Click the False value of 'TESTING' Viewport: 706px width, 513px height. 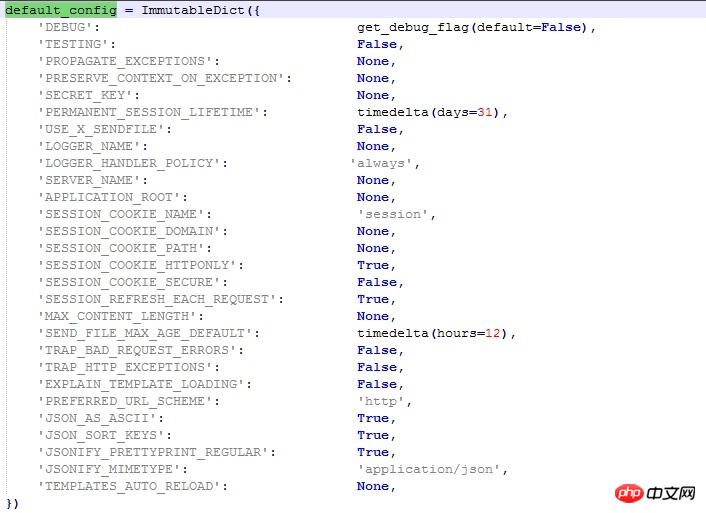pos(377,44)
